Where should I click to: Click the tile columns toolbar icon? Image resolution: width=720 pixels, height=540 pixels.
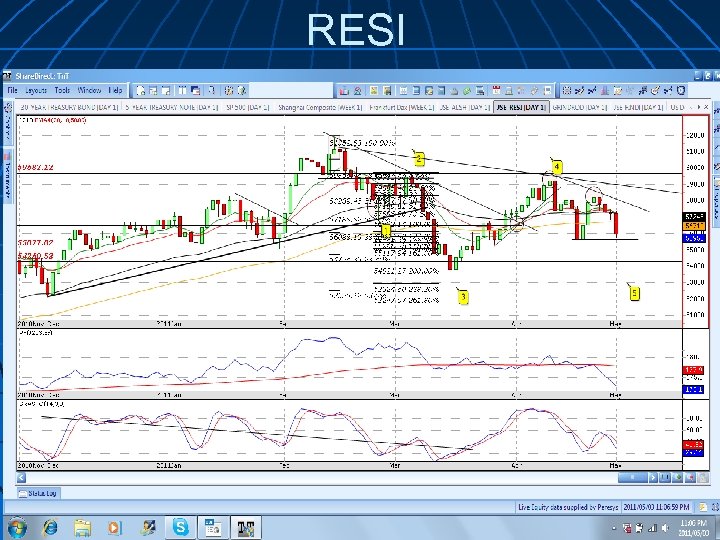click(182, 90)
